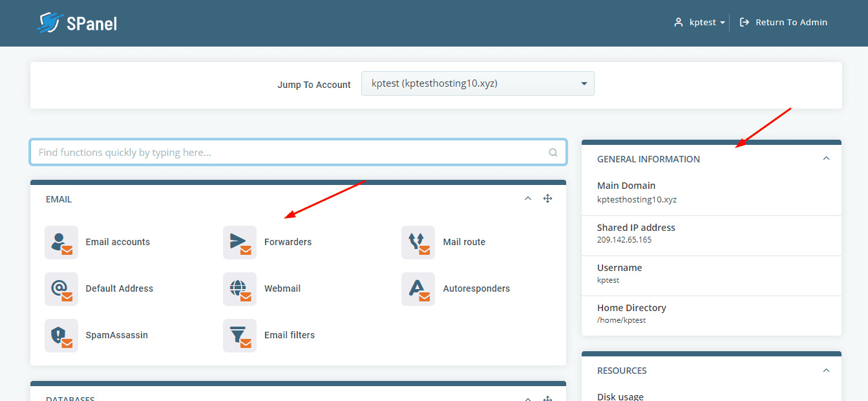The height and width of the screenshot is (401, 868).
Task: Click the move handle on Email panel
Action: coord(547,199)
